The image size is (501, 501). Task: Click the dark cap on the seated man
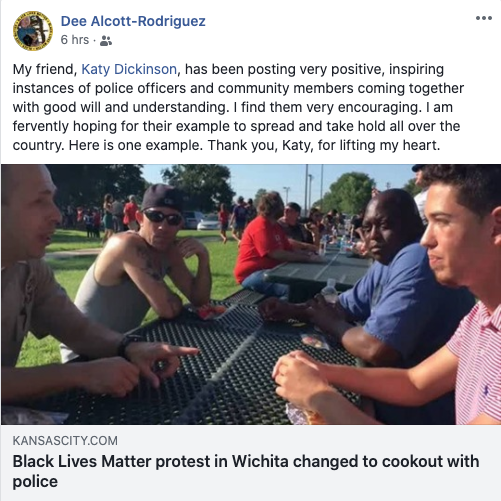[x=162, y=197]
